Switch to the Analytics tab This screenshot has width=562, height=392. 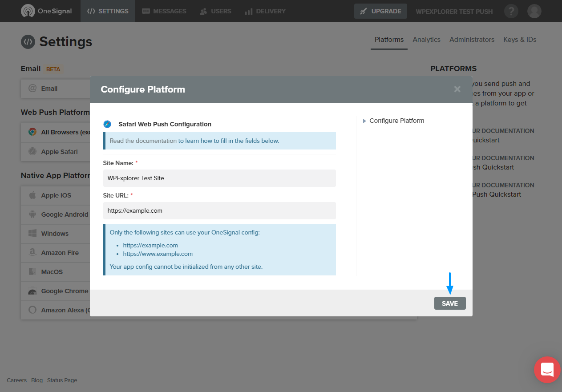click(x=426, y=40)
